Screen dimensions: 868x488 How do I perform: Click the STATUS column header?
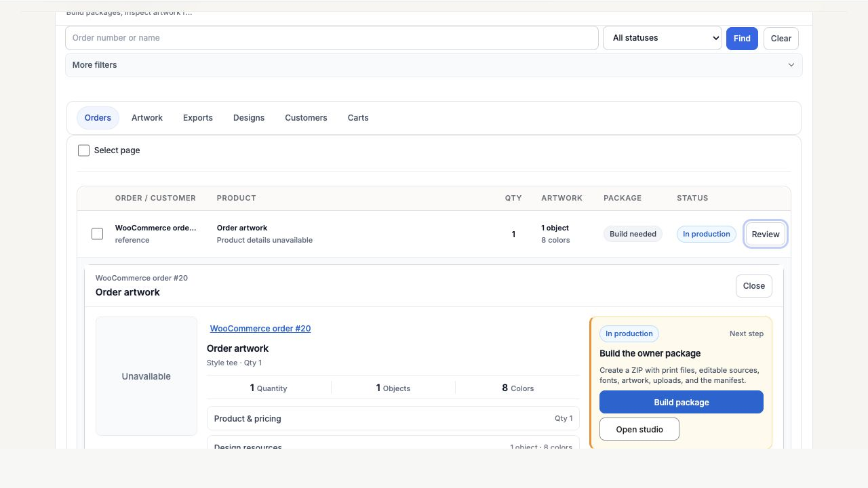pos(692,198)
